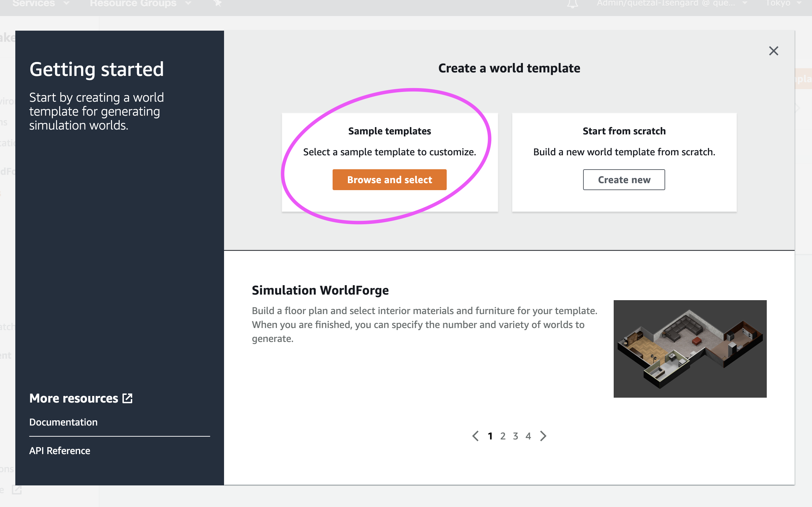The image size is (812, 507).
Task: Click the Create new button
Action: click(x=624, y=180)
